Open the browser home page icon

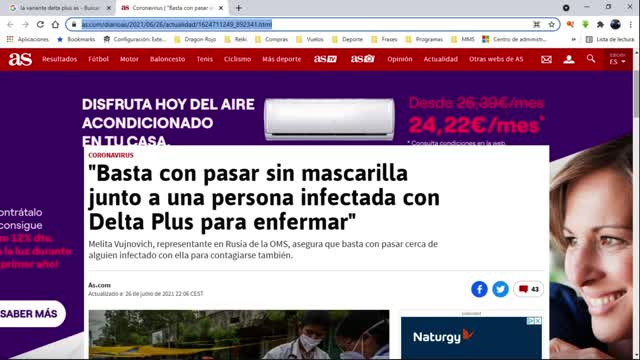[x=55, y=24]
